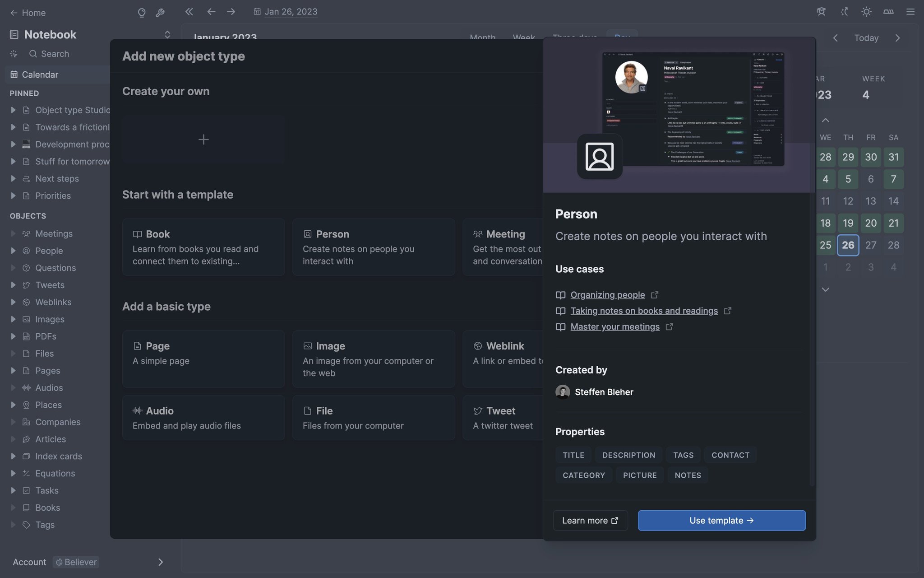Select day 20 in the mini calendar

pos(871,223)
